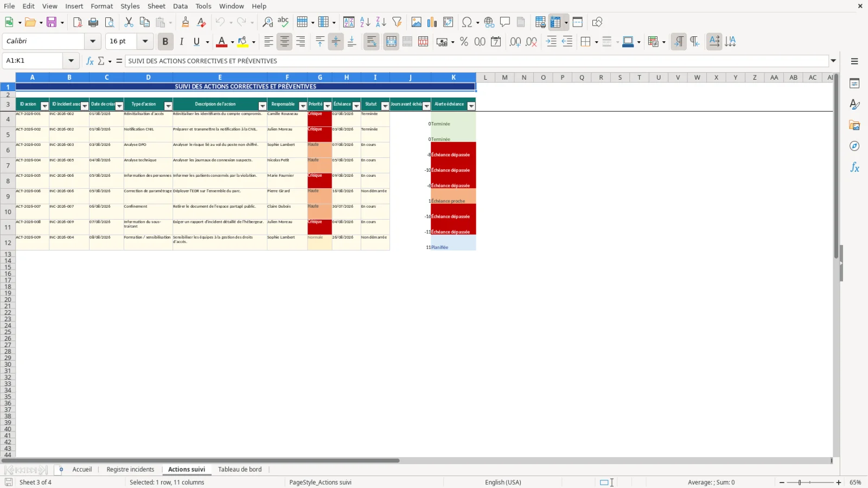This screenshot has width=868, height=488.
Task: Open filter dropdown for Responsable column
Action: 303,106
